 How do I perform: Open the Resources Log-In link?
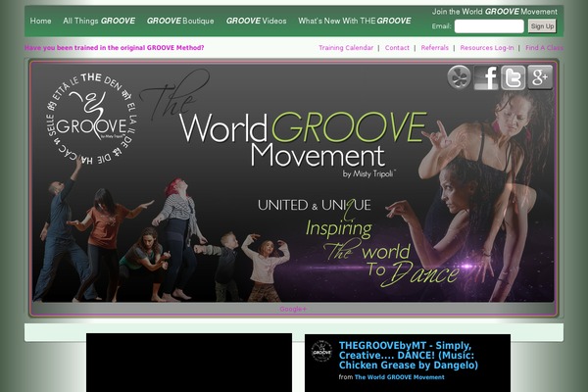coord(487,48)
